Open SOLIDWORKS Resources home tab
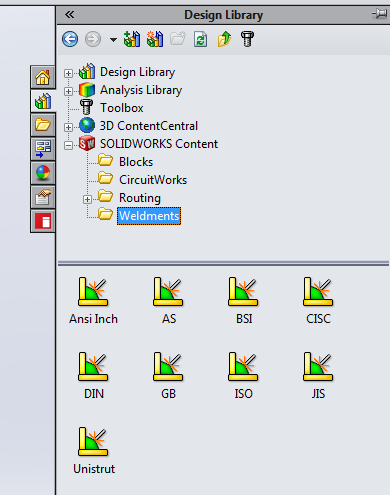The image size is (390, 495). (x=43, y=77)
